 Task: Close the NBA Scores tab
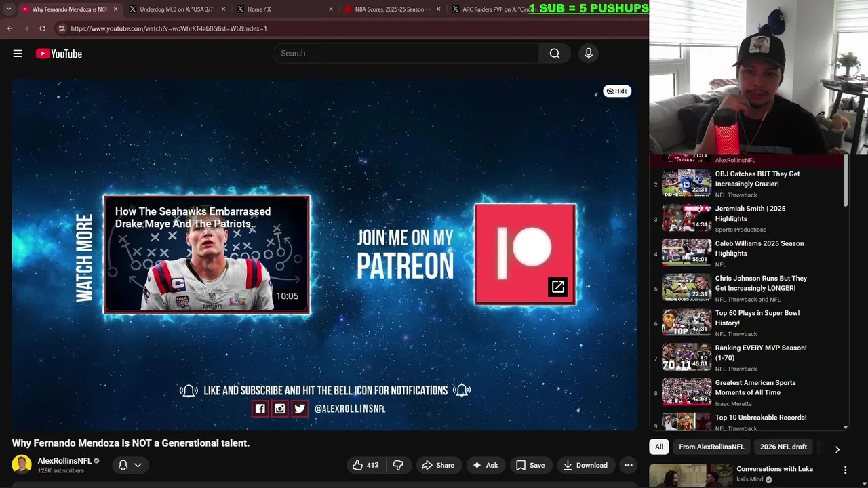[439, 9]
